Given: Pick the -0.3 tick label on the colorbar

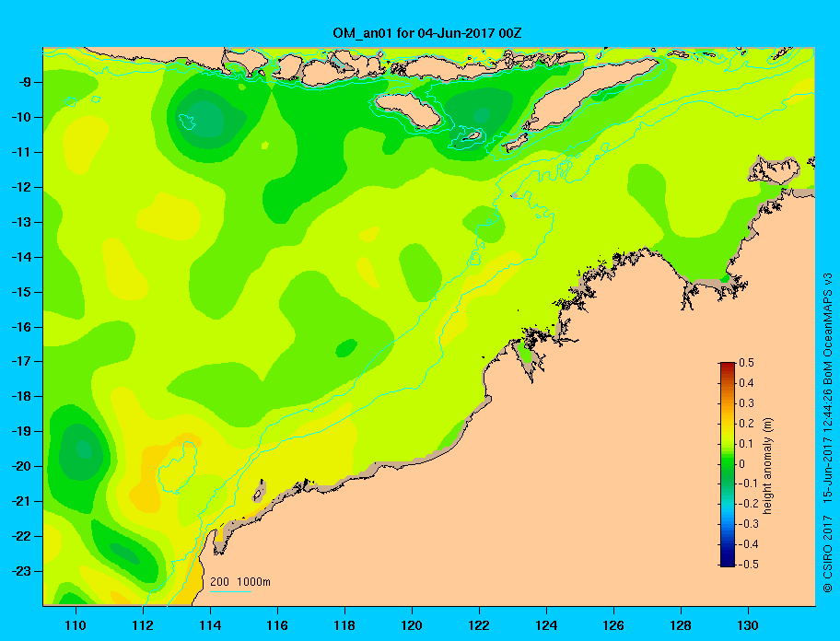Looking at the screenshot, I should (748, 524).
